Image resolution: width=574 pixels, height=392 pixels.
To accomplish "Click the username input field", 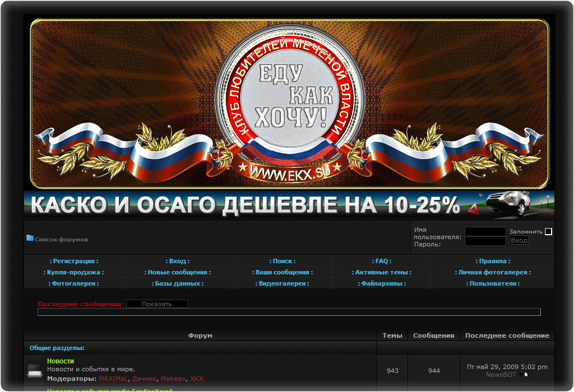I will click(x=484, y=231).
